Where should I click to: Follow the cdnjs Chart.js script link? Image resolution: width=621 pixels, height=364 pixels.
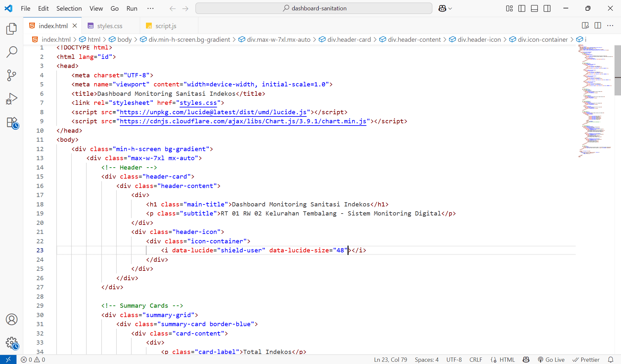pos(243,121)
